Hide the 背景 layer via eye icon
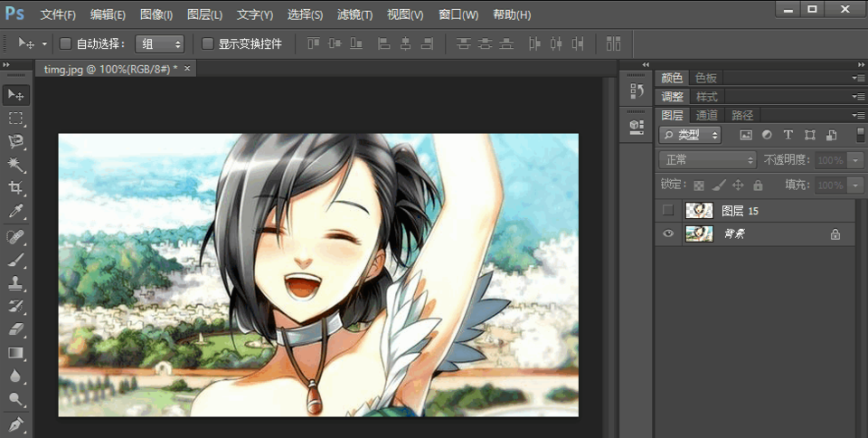 (x=668, y=234)
